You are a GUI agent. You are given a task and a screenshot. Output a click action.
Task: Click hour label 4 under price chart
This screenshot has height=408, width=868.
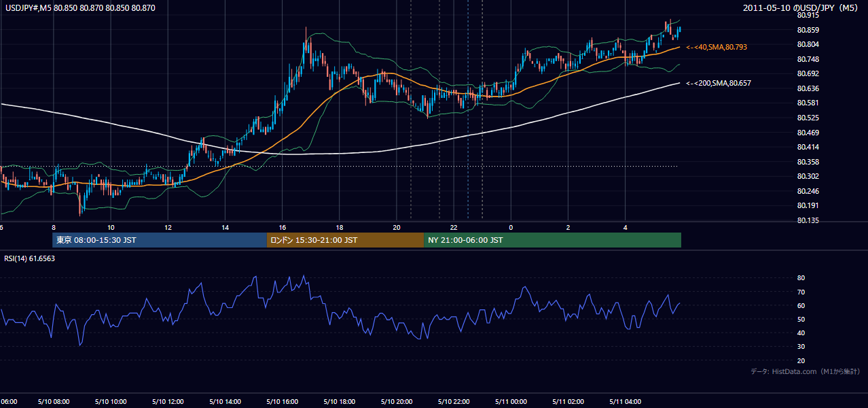tap(625, 227)
